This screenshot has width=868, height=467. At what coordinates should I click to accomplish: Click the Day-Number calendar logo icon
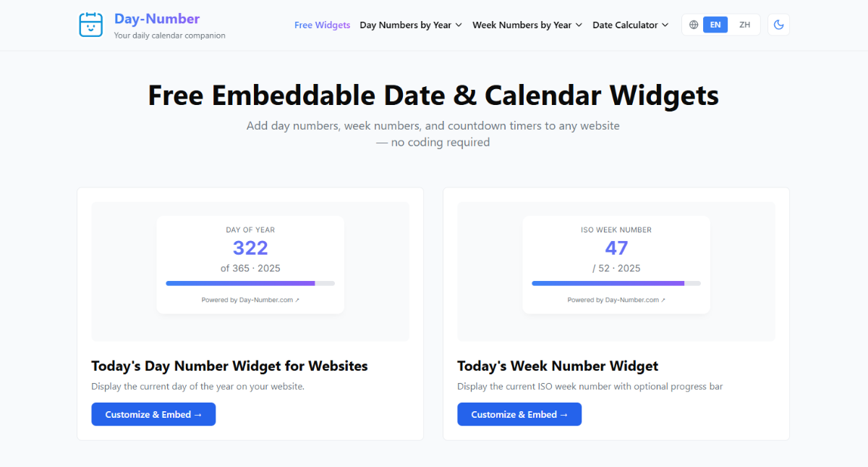click(x=91, y=25)
